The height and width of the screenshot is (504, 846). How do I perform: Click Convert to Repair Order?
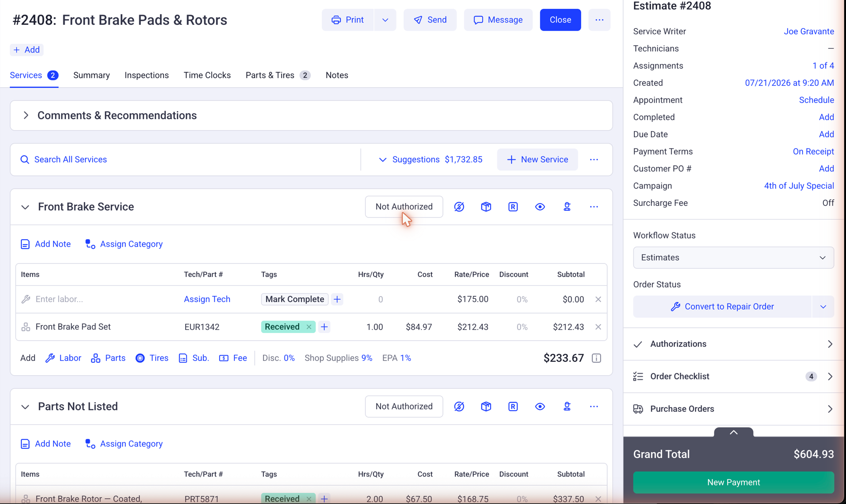722,306
